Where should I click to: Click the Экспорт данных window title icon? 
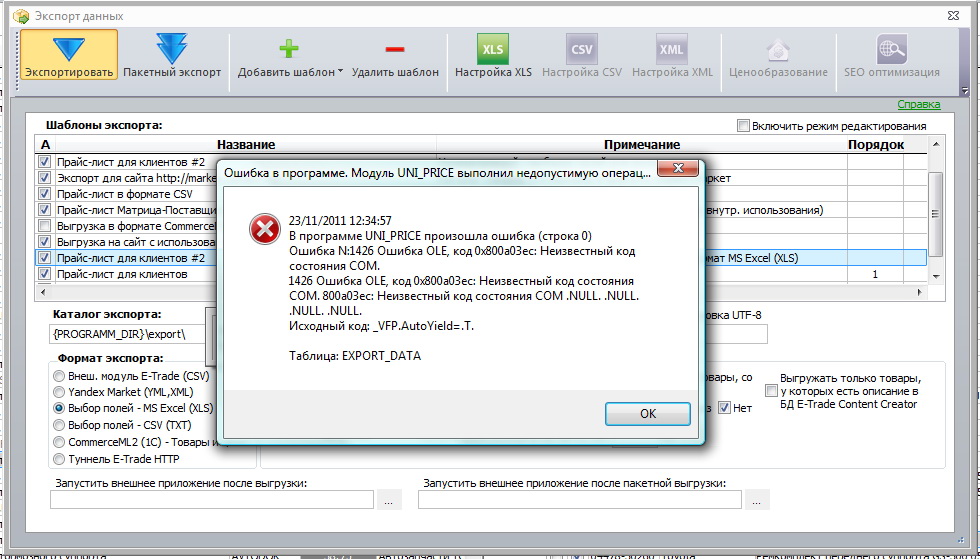pyautogui.click(x=20, y=15)
